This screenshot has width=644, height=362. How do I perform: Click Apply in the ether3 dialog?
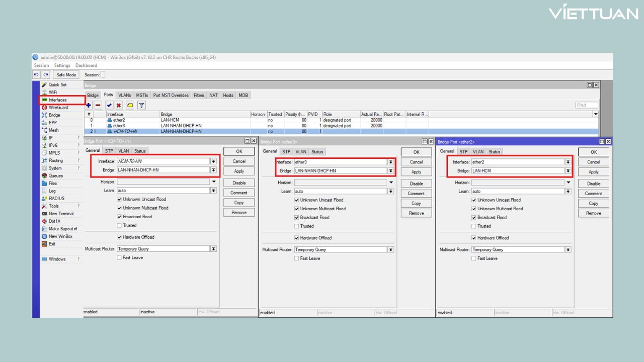pyautogui.click(x=416, y=172)
